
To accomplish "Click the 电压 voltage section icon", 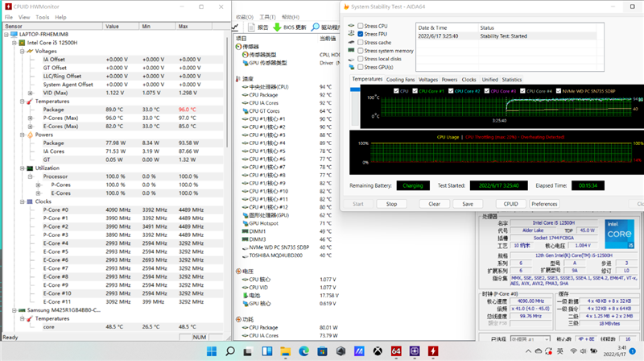I will 238,272.
